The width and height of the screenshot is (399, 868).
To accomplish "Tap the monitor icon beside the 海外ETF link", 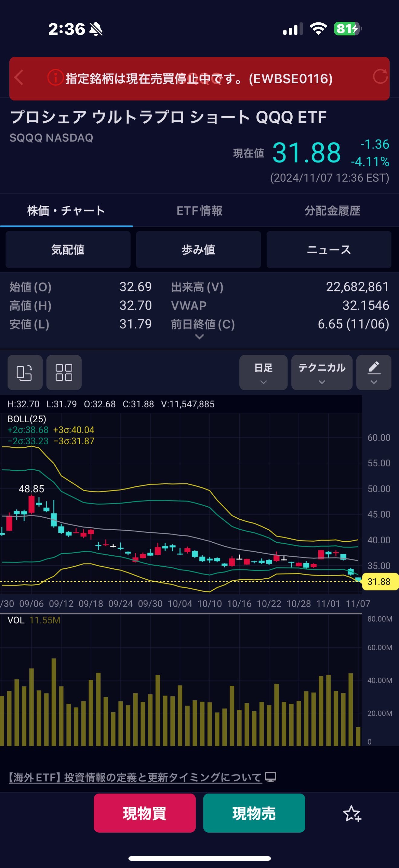I will (271, 778).
